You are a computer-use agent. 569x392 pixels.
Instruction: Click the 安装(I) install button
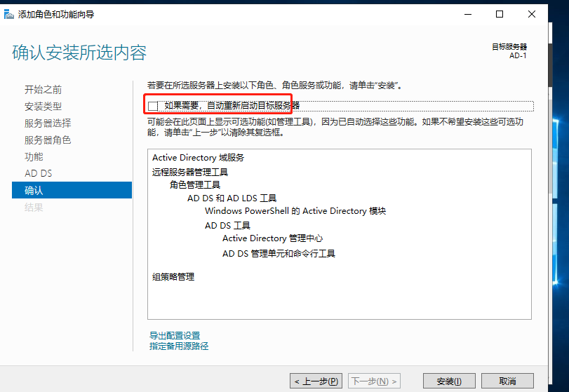pos(449,381)
